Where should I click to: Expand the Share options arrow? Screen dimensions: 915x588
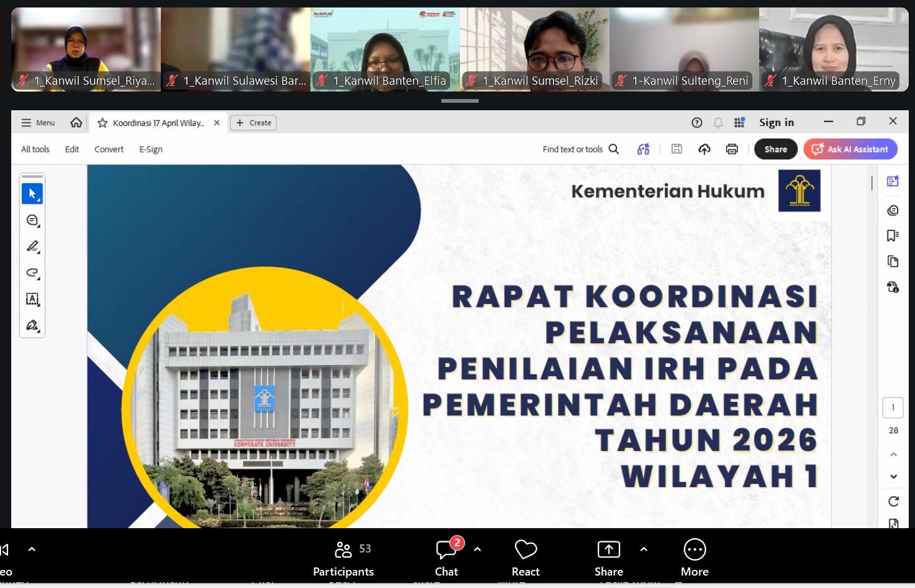point(644,549)
